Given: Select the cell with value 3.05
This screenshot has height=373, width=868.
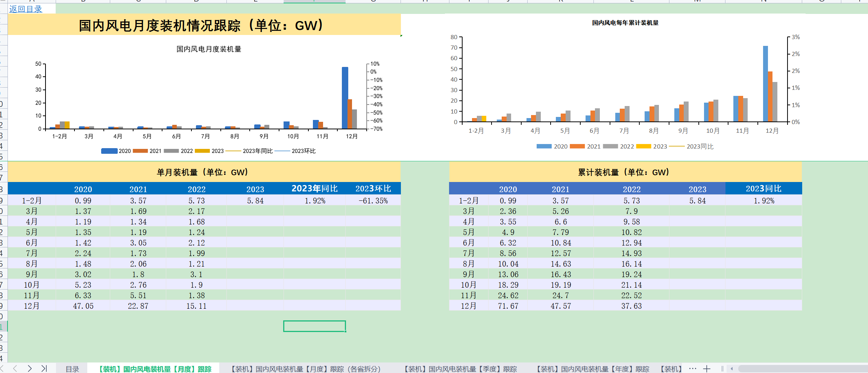Looking at the screenshot, I should [138, 243].
